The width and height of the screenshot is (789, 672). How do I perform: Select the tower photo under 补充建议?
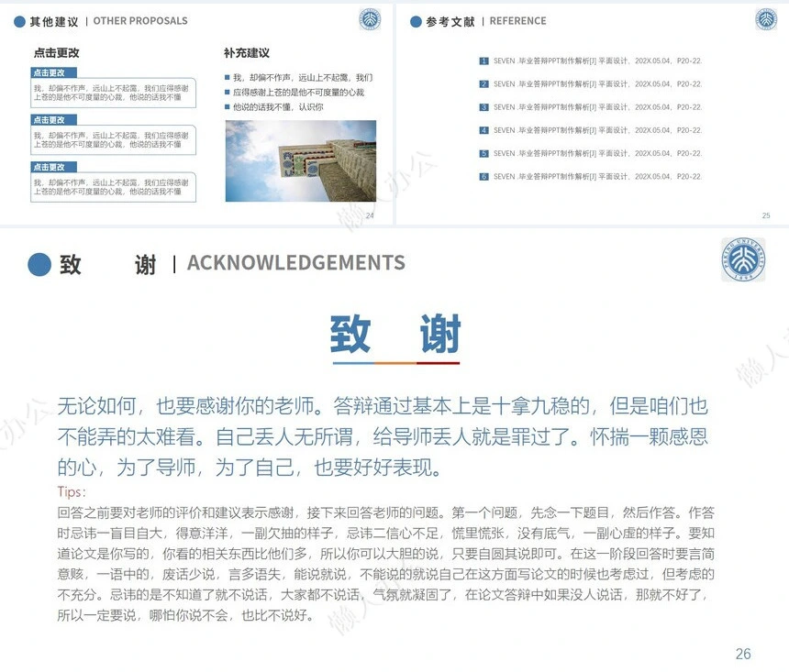[x=300, y=160]
